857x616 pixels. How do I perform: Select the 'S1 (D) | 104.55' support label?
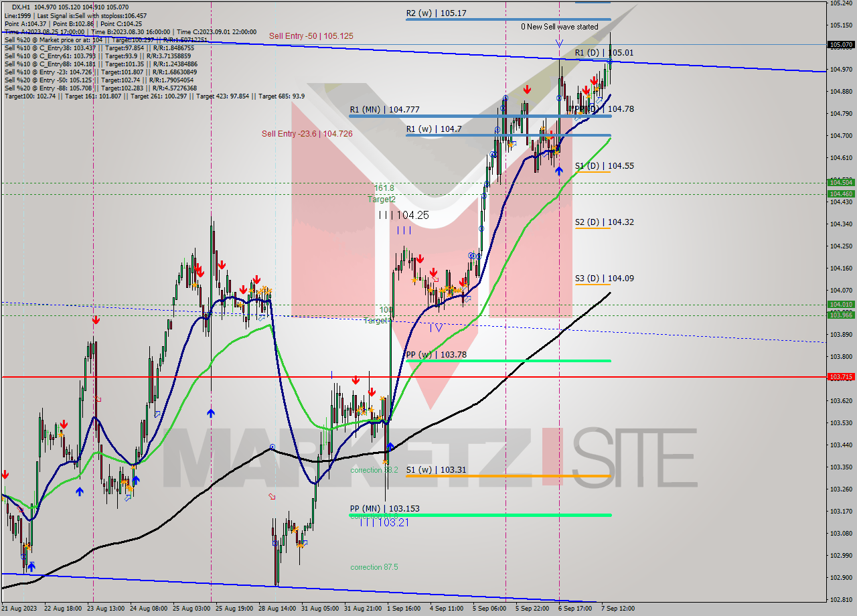click(x=604, y=165)
